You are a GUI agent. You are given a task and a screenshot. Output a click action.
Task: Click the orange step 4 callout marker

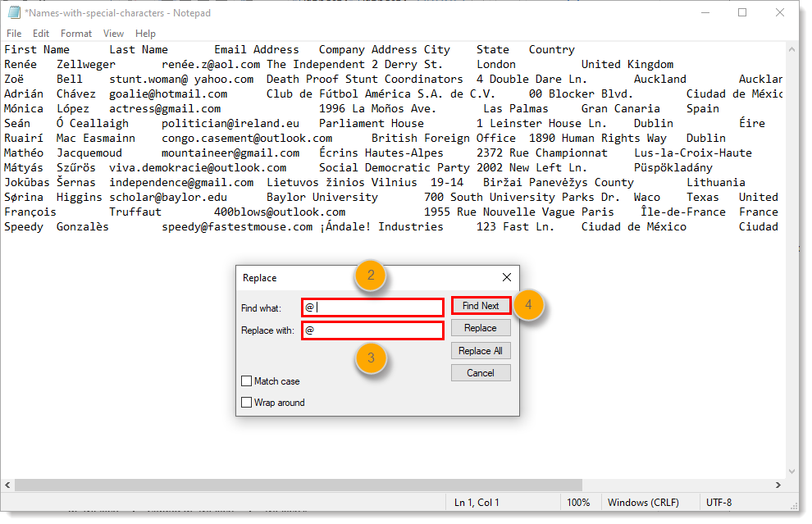[x=529, y=305]
